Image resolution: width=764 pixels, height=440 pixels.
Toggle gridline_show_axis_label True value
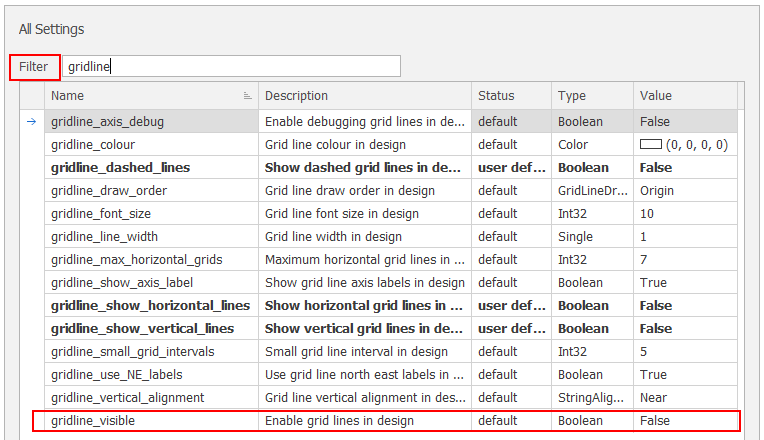(x=654, y=283)
